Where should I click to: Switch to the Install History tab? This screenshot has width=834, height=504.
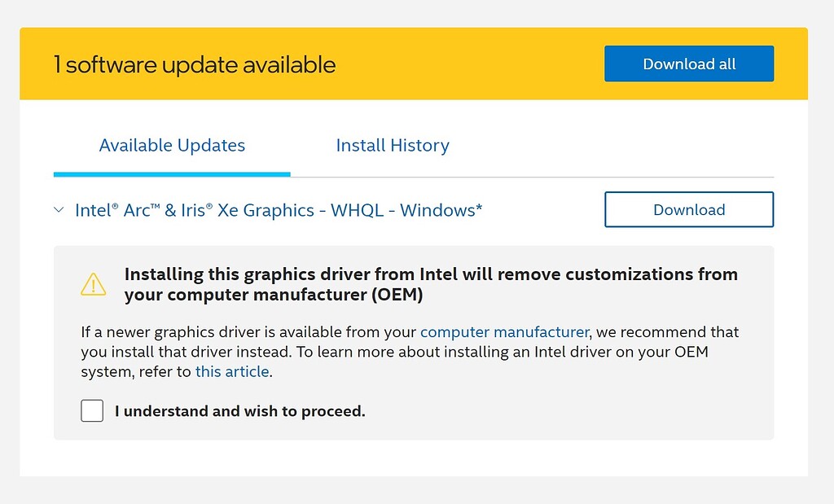click(x=393, y=145)
